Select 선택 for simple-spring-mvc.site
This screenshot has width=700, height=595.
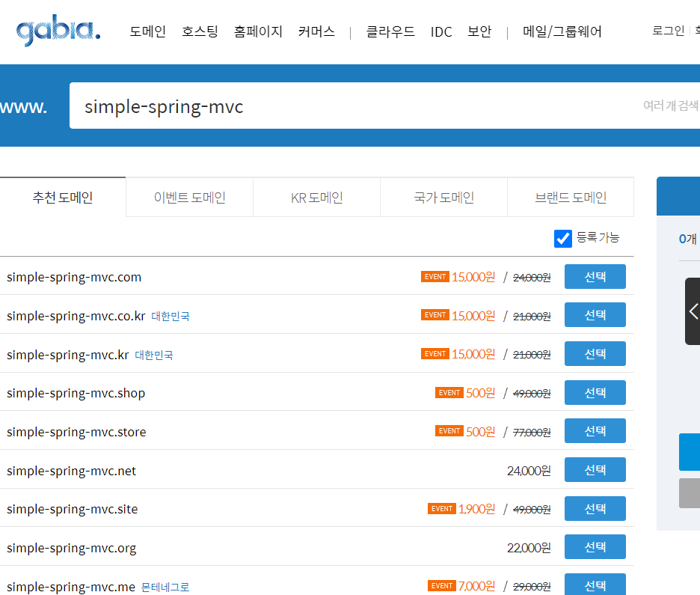(x=595, y=509)
